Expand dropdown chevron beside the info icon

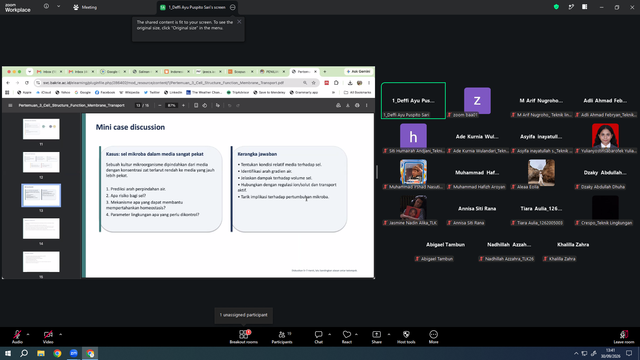pyautogui.click(x=58, y=7)
